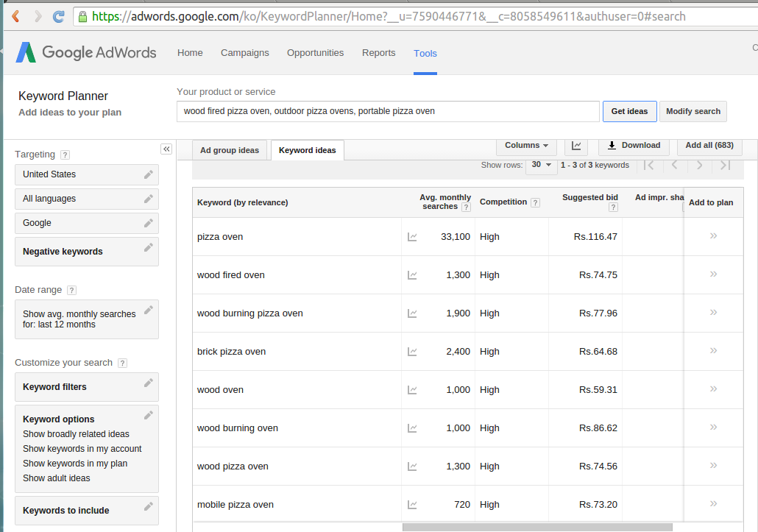758x532 pixels.
Task: Edit Google network pencil icon
Action: pos(149,223)
